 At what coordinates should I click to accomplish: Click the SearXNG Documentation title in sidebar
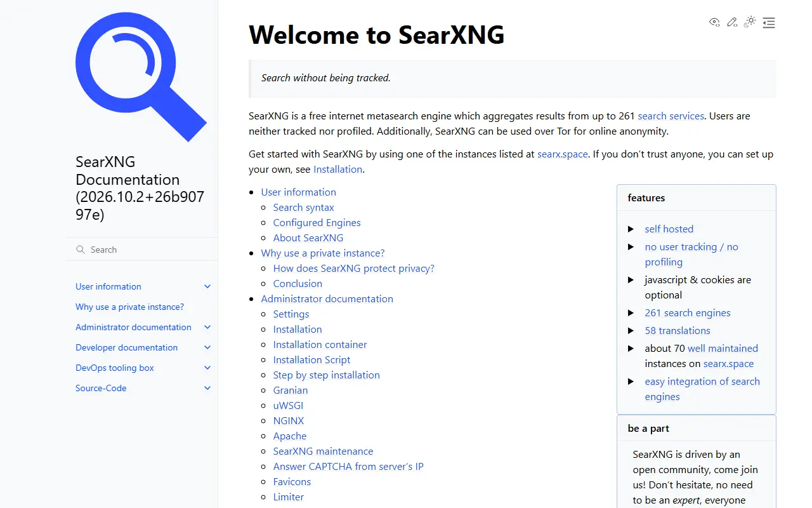click(x=140, y=188)
